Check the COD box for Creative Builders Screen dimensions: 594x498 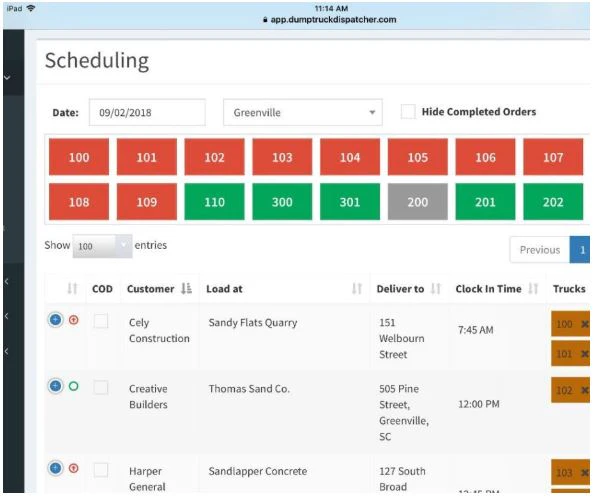[x=101, y=387]
